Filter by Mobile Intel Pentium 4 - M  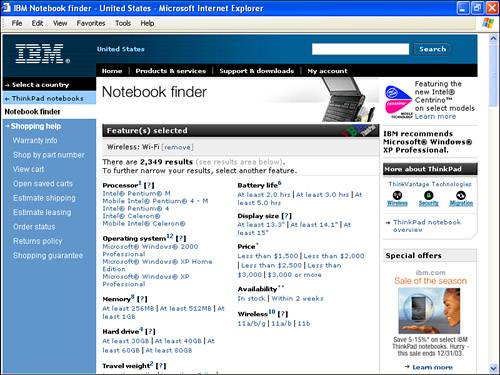pos(155,201)
